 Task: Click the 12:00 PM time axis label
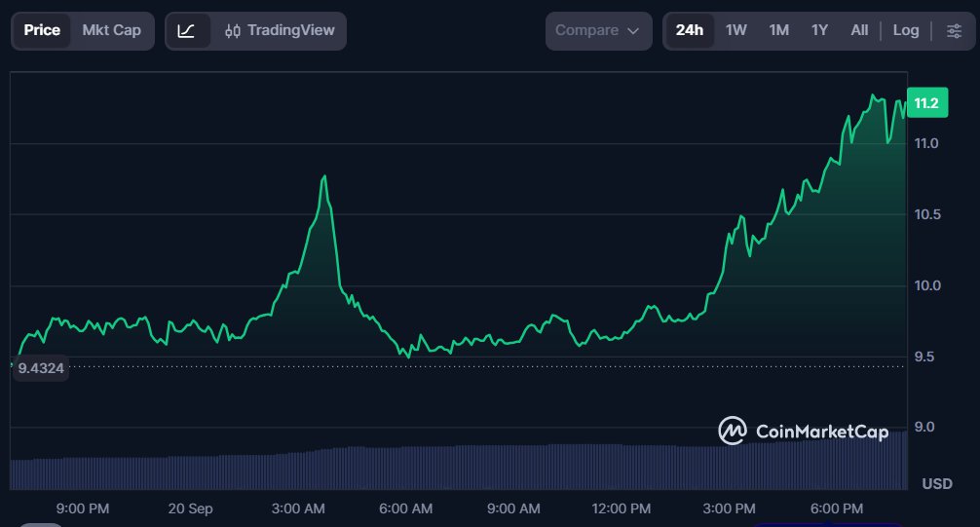pos(622,508)
